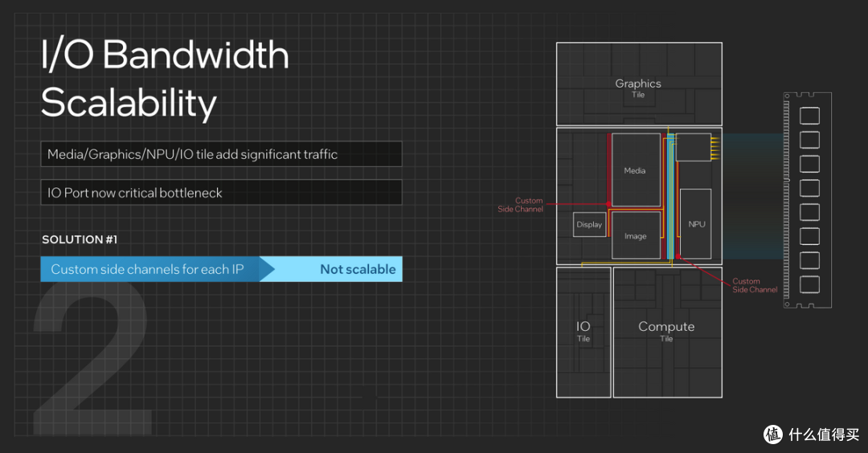Click the lower-right Custom Side Channel label
Image resolution: width=868 pixels, height=453 pixels.
(755, 285)
